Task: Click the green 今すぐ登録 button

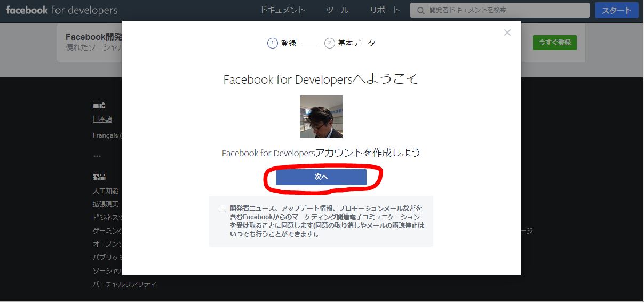Action: point(555,43)
